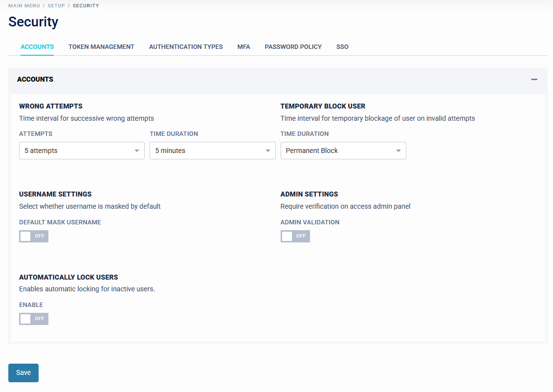Click the Accounts section header bar

[x=244, y=79]
